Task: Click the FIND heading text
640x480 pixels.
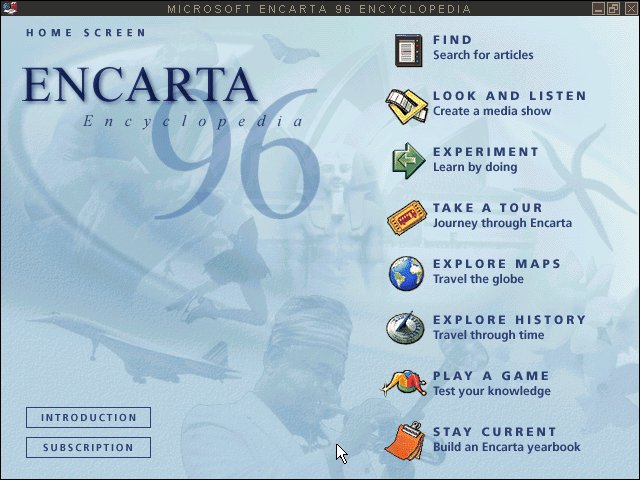Action: (x=452, y=40)
